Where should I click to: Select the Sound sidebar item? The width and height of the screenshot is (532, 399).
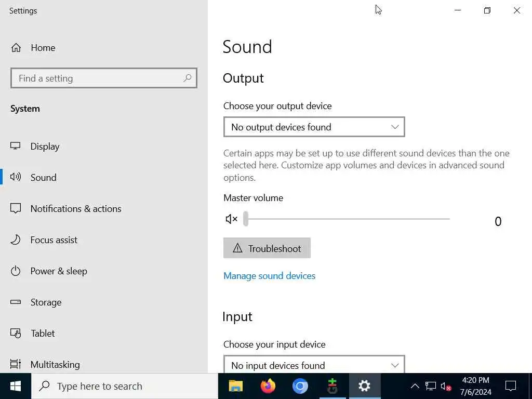(x=104, y=177)
